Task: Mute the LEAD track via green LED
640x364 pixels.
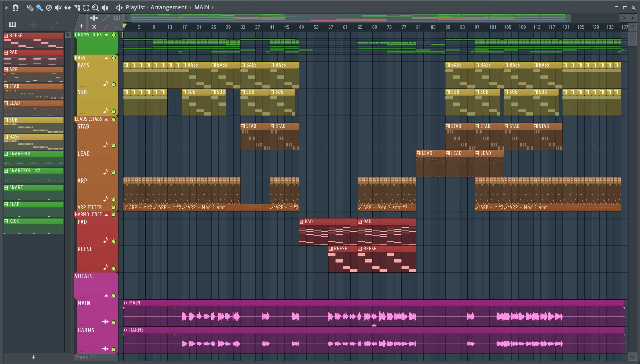Action: 114,173
